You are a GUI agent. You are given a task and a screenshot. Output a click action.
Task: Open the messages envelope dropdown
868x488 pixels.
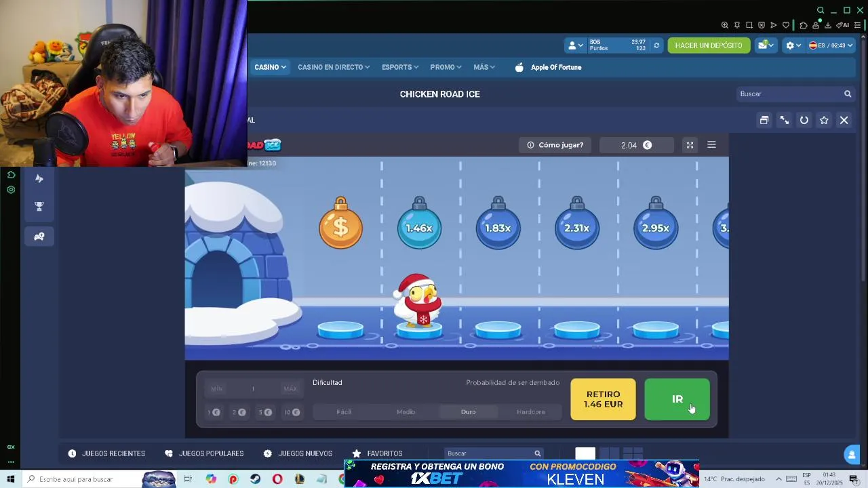coord(766,45)
